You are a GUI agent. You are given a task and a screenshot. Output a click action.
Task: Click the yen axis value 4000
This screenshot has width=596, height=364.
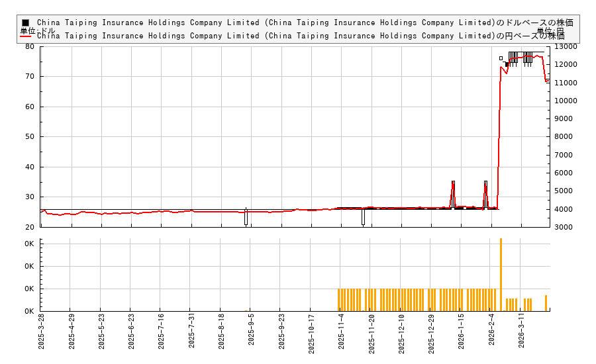(x=564, y=209)
